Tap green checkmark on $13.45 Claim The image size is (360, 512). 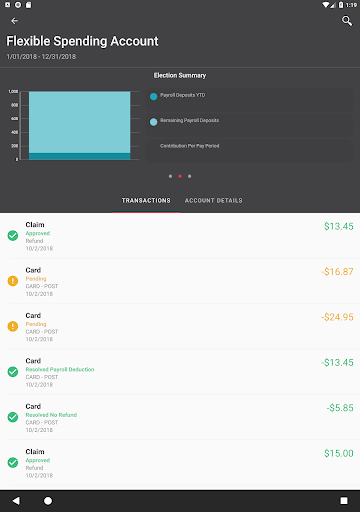coord(13,236)
